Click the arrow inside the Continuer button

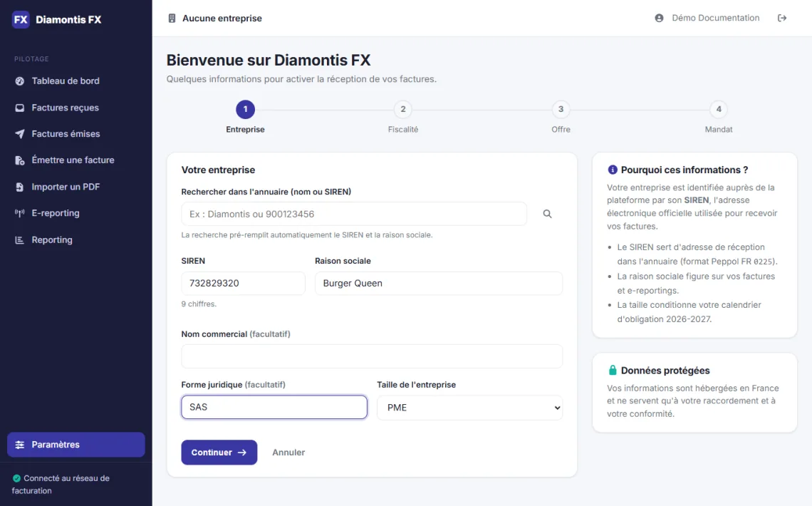point(242,452)
